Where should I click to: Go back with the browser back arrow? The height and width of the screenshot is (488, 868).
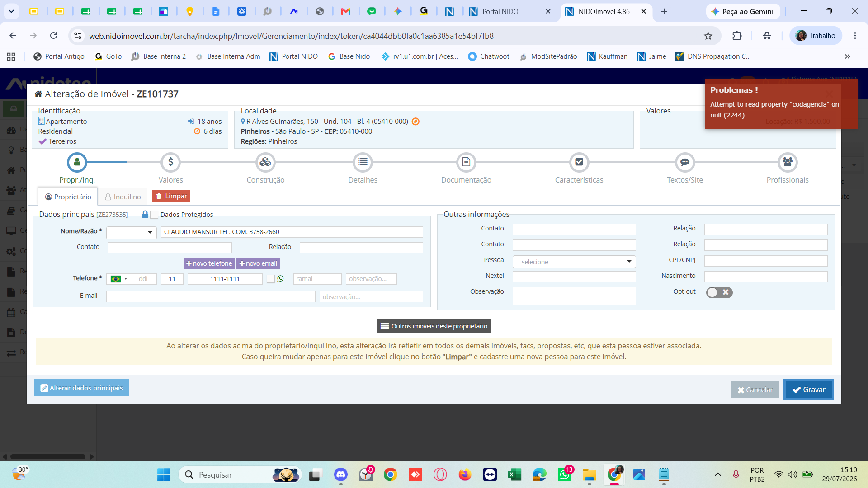[13, 36]
